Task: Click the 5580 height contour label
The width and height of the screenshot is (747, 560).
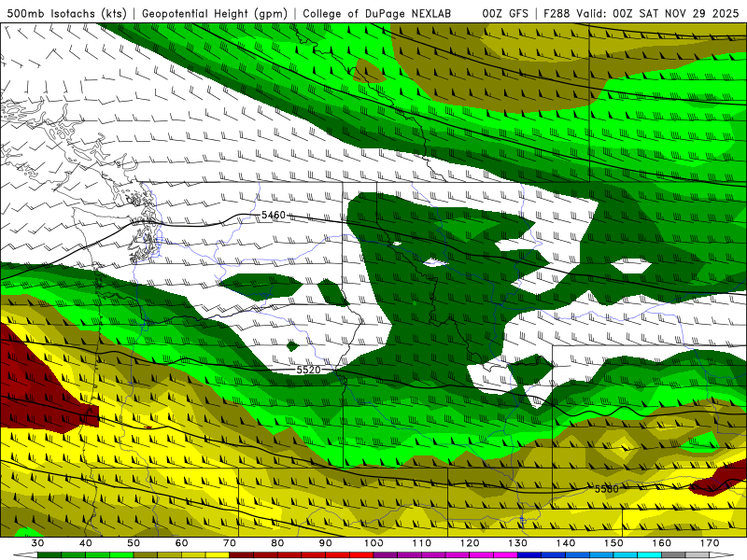Action: click(x=606, y=488)
